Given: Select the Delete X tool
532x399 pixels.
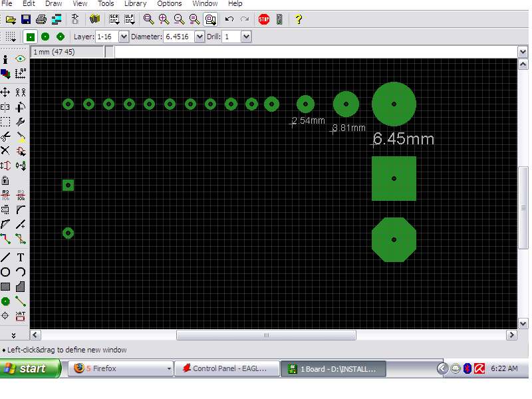Looking at the screenshot, I should point(5,151).
